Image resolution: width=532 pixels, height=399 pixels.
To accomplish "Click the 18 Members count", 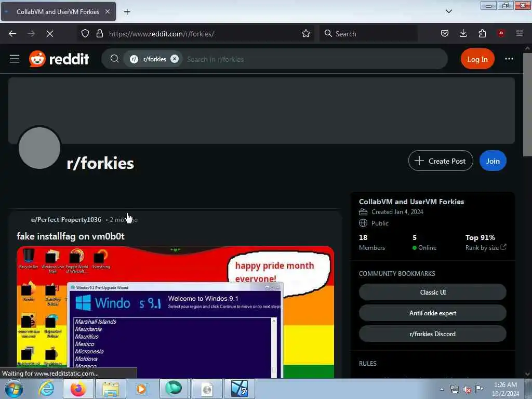I will pos(372,242).
